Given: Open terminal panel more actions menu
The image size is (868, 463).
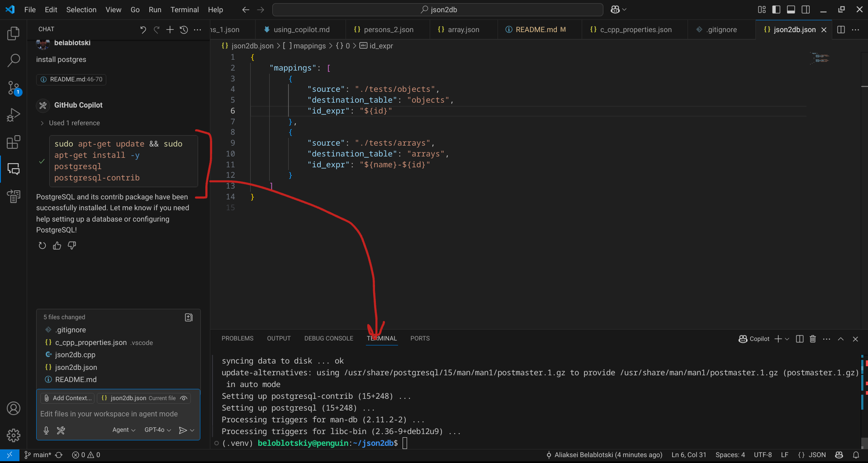Looking at the screenshot, I should 826,339.
